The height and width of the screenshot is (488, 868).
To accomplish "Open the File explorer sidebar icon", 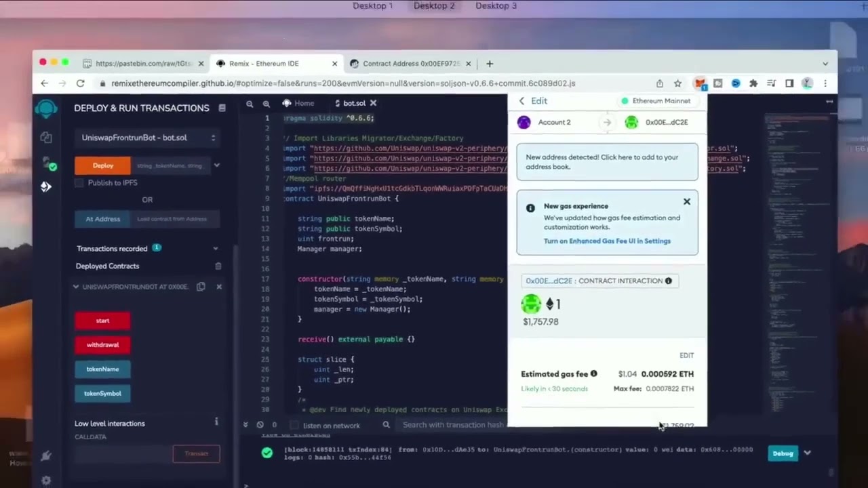I will click(x=46, y=138).
